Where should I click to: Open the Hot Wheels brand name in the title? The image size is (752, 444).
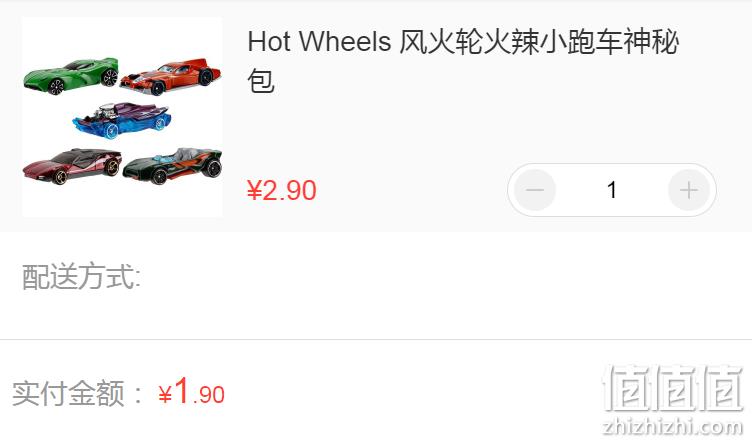point(319,41)
